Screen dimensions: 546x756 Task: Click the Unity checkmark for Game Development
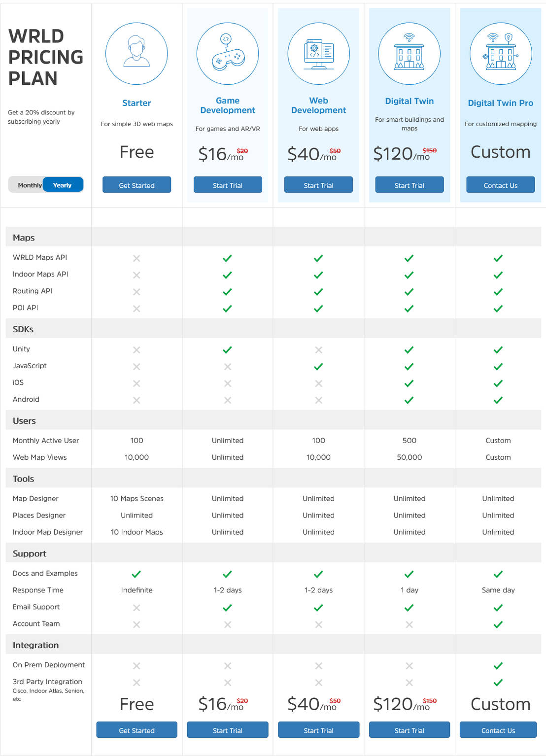(227, 350)
